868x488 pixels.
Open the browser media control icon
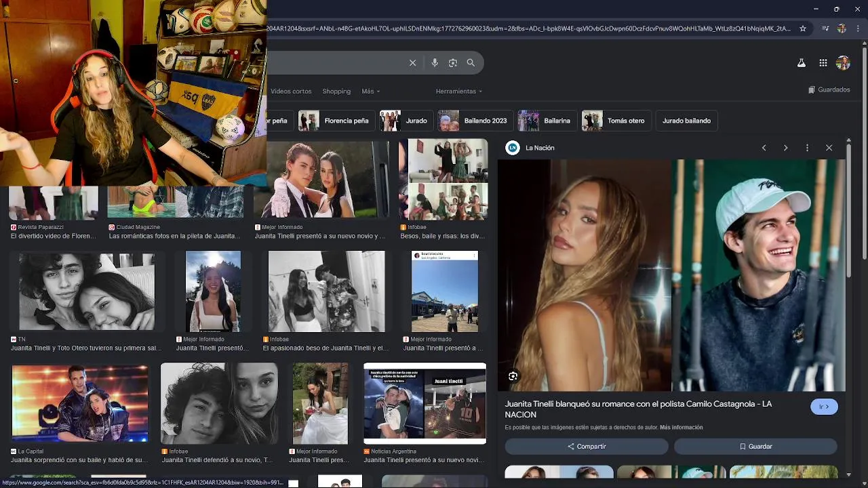point(825,28)
